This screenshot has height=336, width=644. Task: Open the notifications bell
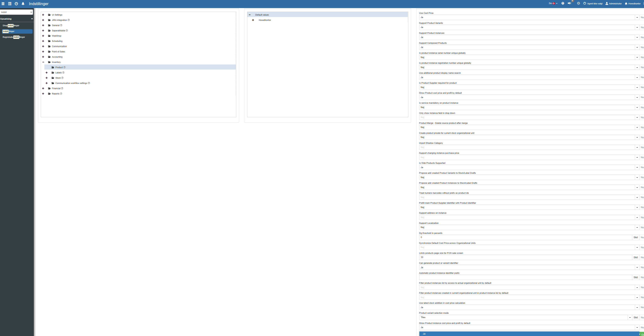pos(23,4)
